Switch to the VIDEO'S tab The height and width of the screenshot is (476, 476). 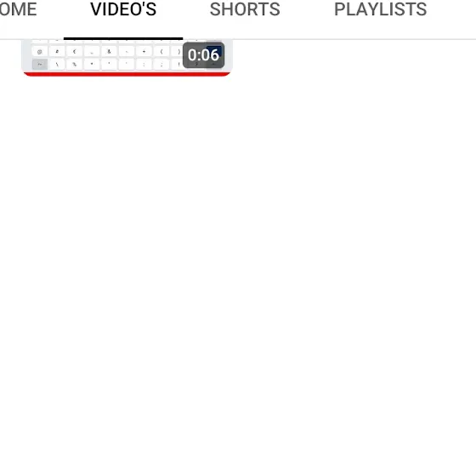[x=123, y=9]
